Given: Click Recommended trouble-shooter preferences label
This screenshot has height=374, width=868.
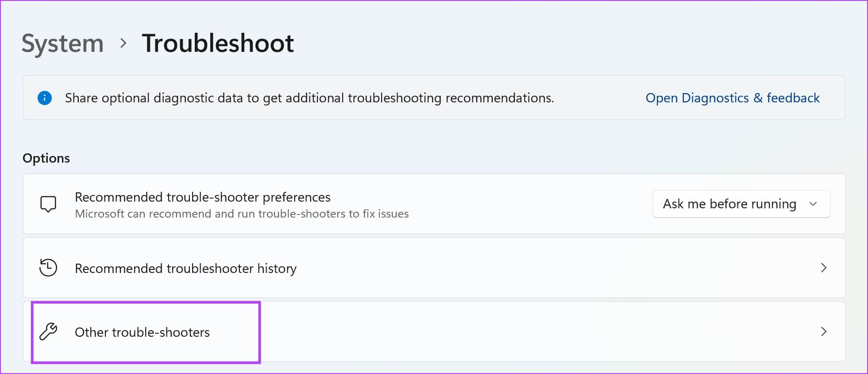Looking at the screenshot, I should 202,197.
